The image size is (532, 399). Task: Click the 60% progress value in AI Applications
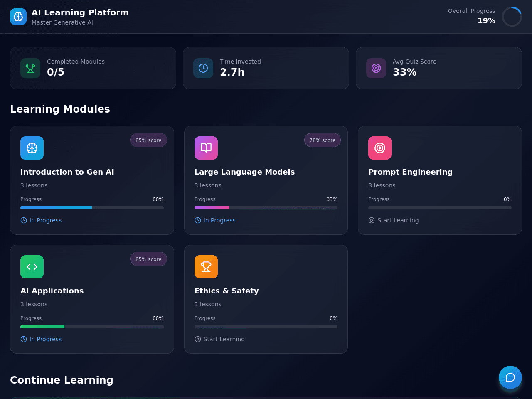(x=158, y=318)
